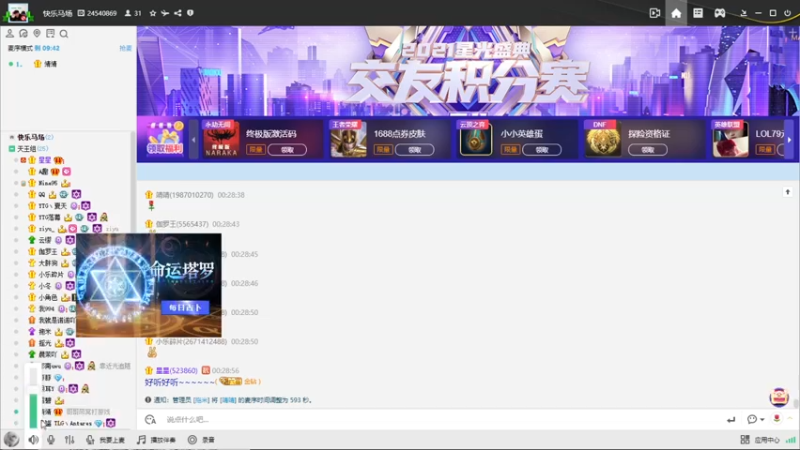Open the channel ID 24540869 in title bar
The image size is (800, 450).
click(x=97, y=13)
